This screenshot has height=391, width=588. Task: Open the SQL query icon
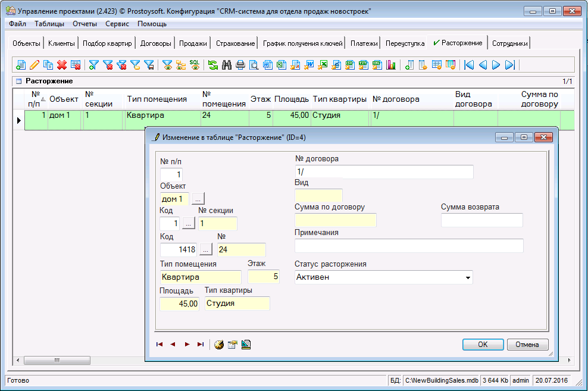195,65
